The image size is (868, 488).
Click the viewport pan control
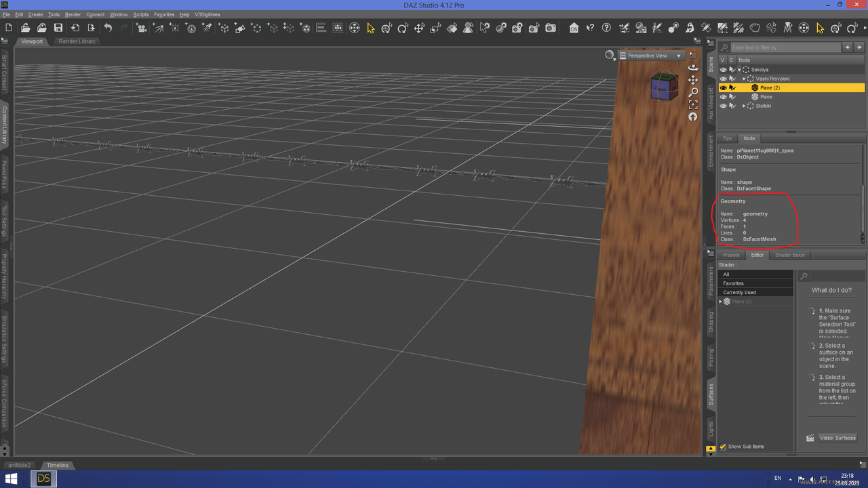(x=693, y=80)
